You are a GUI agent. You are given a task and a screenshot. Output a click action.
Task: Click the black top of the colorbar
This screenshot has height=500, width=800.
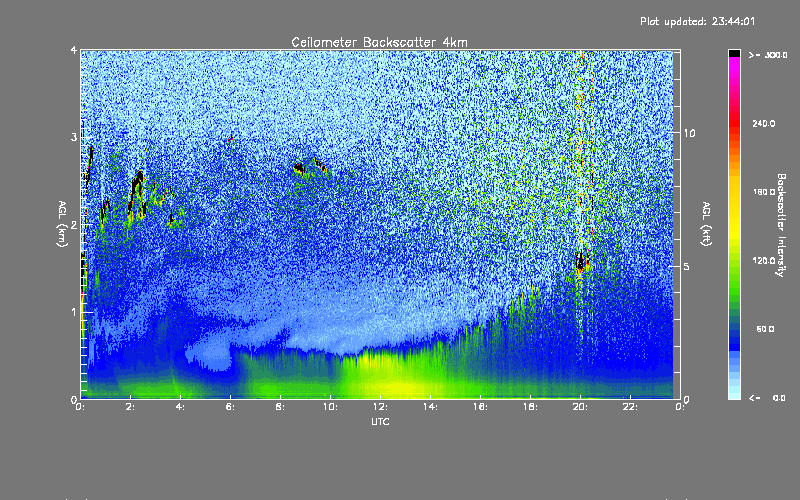click(734, 53)
